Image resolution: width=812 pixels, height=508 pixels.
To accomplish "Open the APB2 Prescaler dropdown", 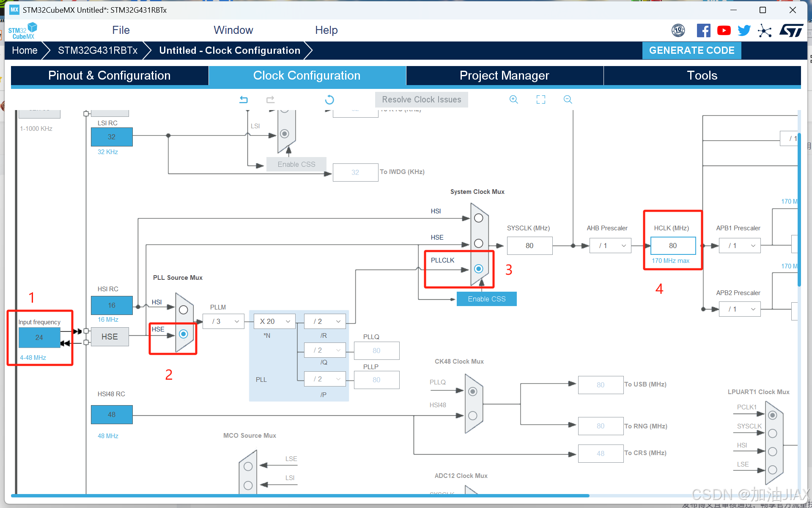I will pyautogui.click(x=740, y=309).
